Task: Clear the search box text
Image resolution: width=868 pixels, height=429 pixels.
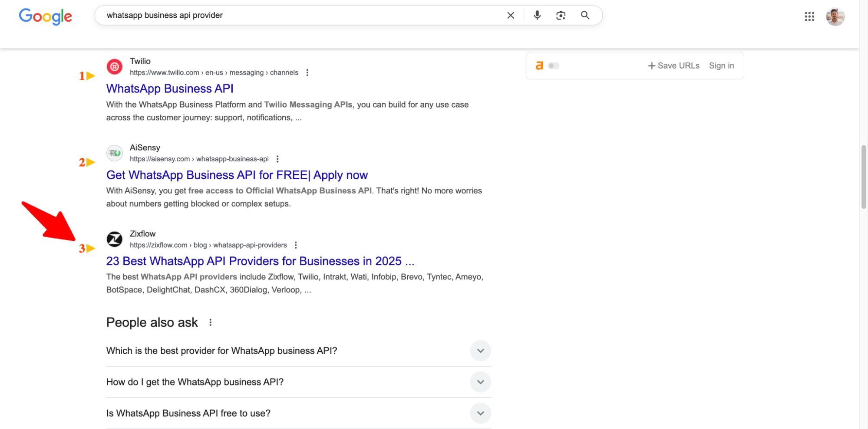Action: (x=511, y=16)
